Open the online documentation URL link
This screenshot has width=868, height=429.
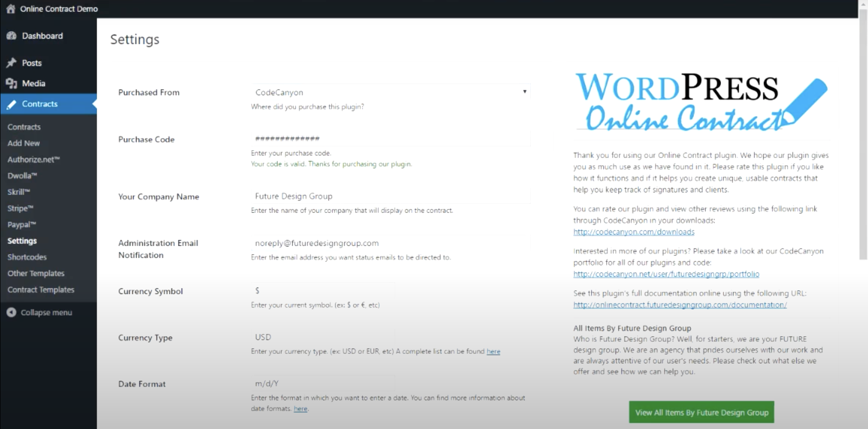tap(680, 305)
